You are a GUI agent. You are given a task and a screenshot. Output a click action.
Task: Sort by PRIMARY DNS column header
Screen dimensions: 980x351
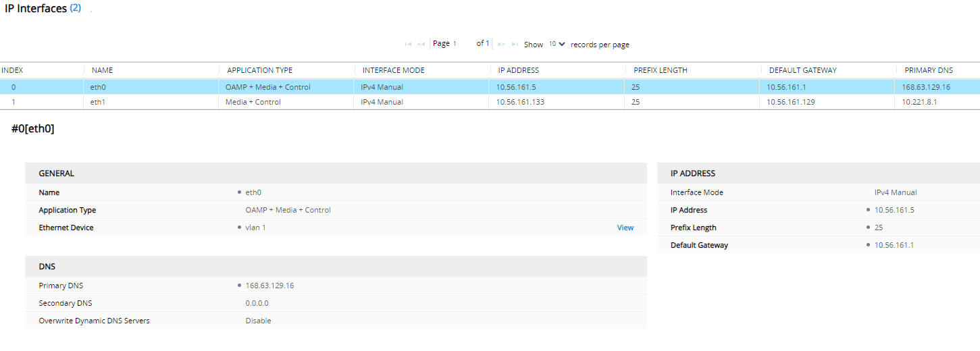[x=929, y=70]
